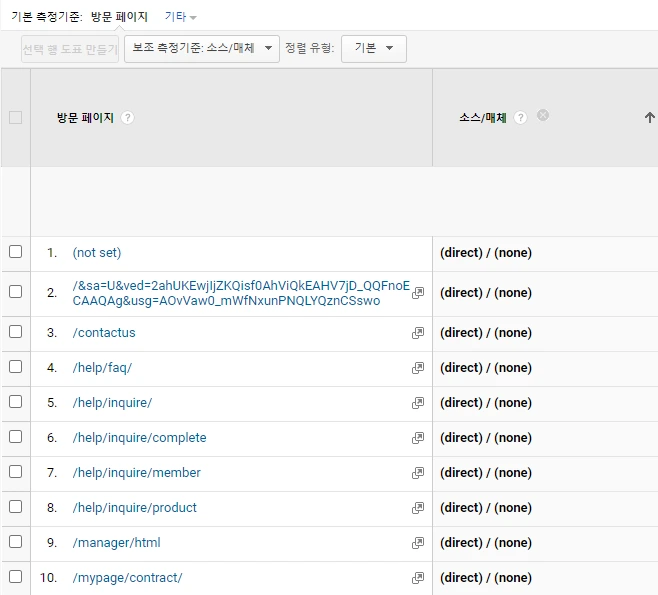Open the (not set) landing page link
The height and width of the screenshot is (595, 658).
click(x=97, y=253)
